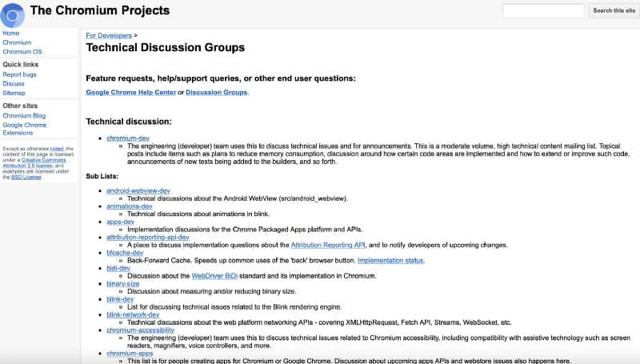Open the android-webview-dev list link

coord(138,190)
